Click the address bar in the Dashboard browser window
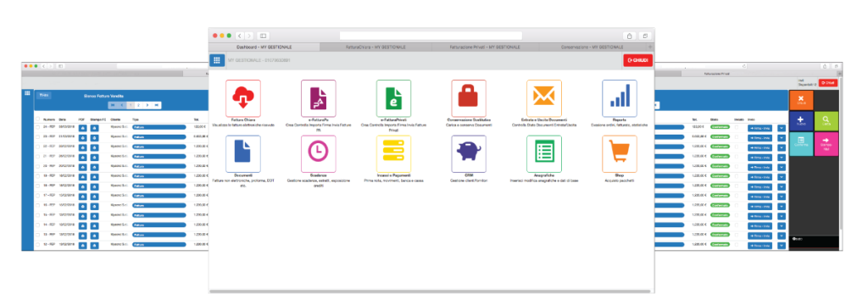This screenshot has height=305, width=868. pos(431,36)
